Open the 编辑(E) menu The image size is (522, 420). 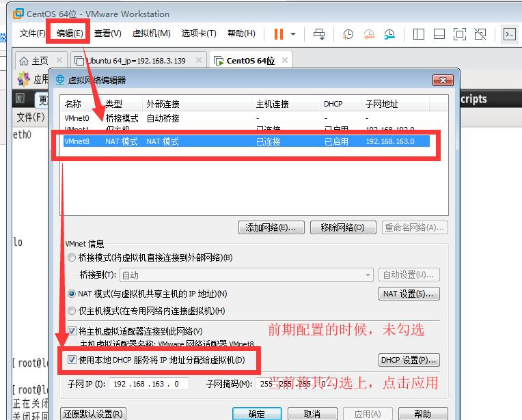tap(70, 33)
